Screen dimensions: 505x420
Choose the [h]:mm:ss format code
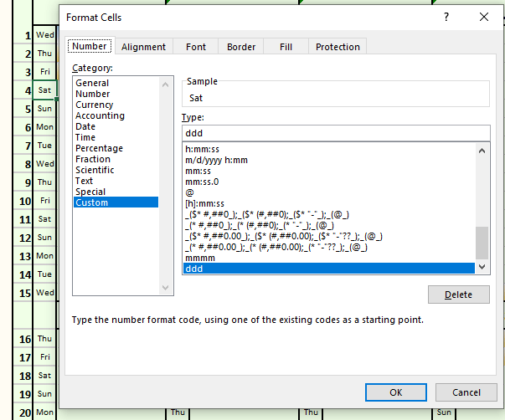point(329,203)
